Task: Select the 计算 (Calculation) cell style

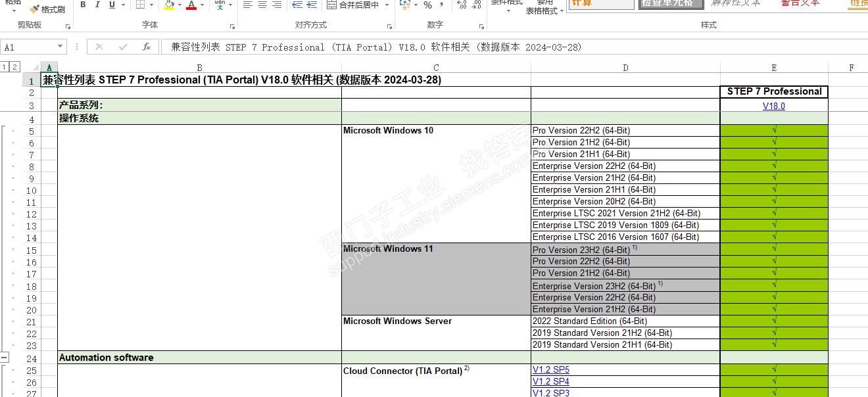Action: pos(600,4)
